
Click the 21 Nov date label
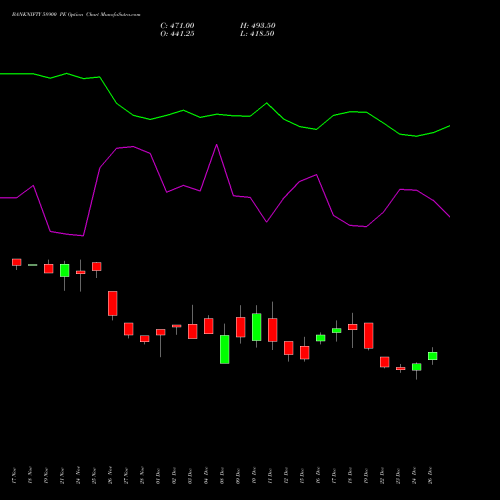point(62,476)
